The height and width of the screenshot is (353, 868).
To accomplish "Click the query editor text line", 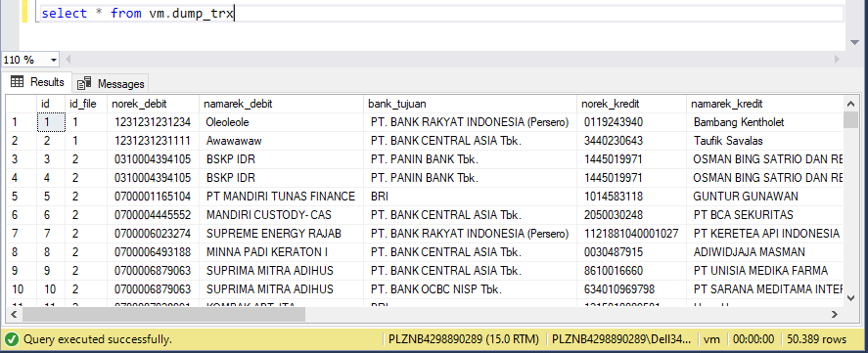I will coord(441,14).
